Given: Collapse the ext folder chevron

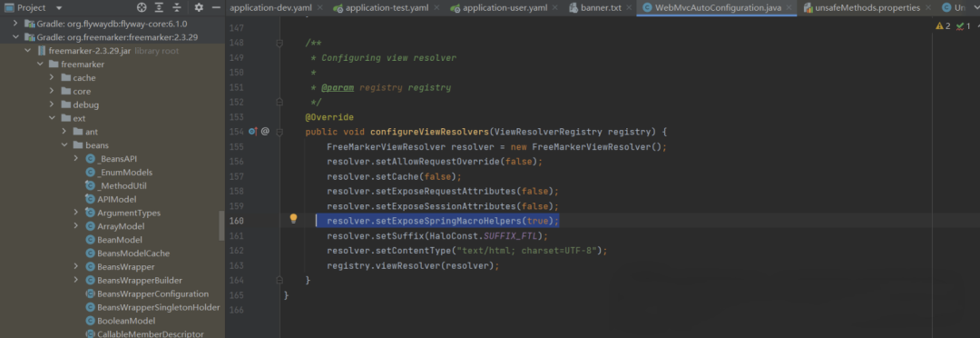Looking at the screenshot, I should click(x=52, y=118).
